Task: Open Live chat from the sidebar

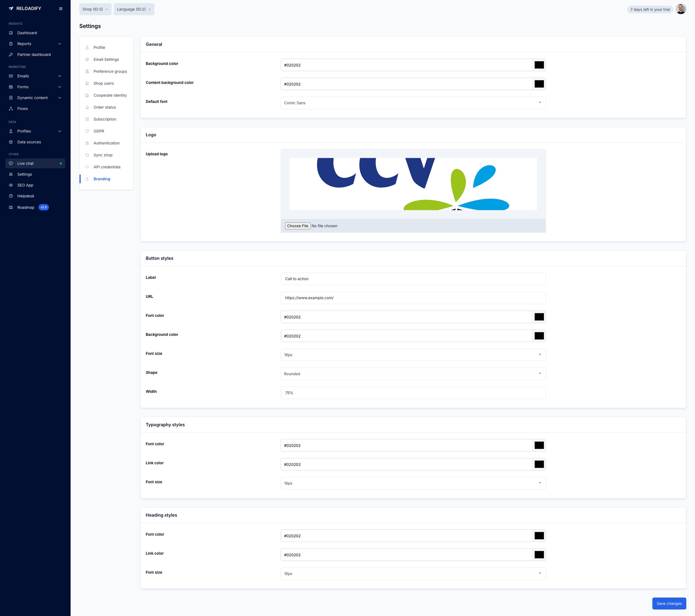Action: (x=26, y=163)
